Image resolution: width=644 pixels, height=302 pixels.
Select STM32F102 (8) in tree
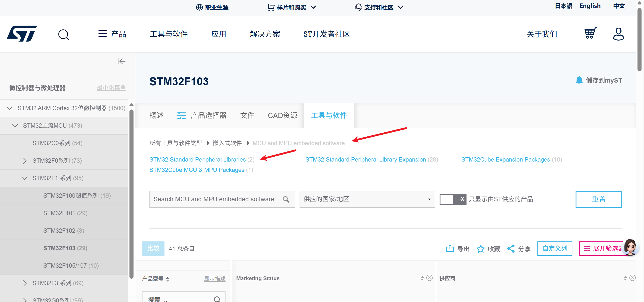point(64,230)
